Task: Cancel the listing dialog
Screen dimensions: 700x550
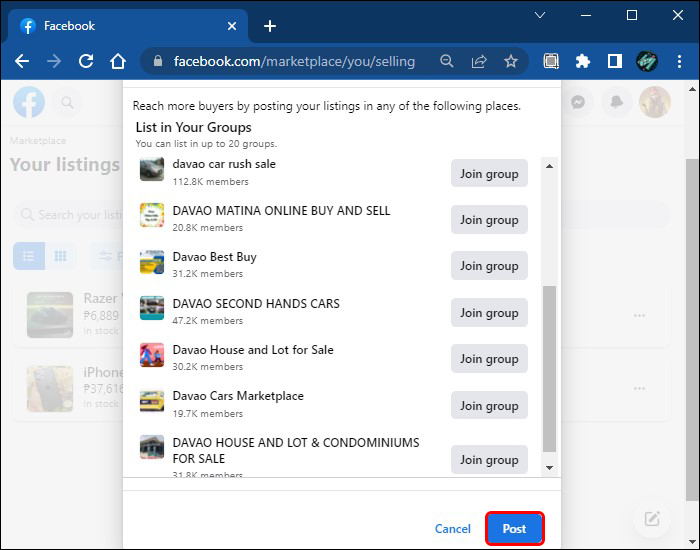Action: (x=452, y=529)
